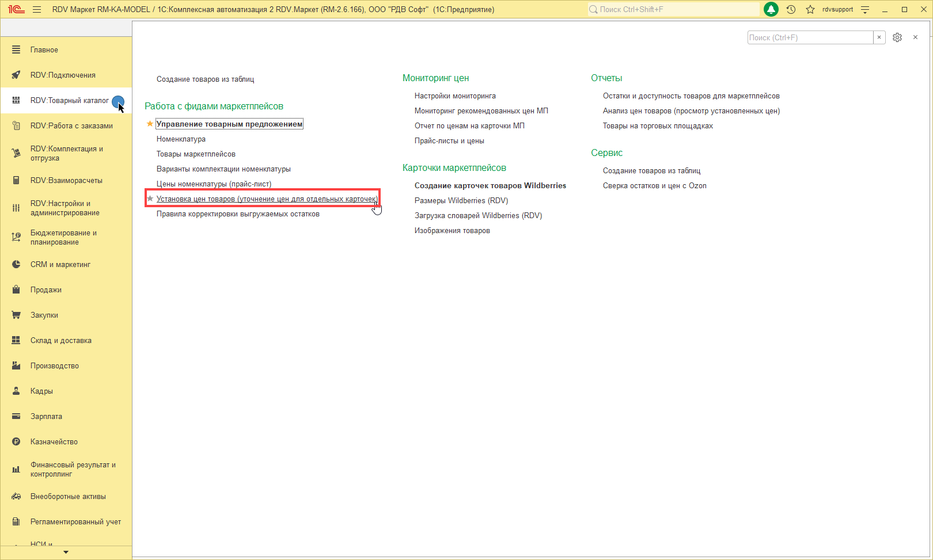Open Прайс-листы и цены link
This screenshot has width=933, height=560.
pyautogui.click(x=449, y=140)
